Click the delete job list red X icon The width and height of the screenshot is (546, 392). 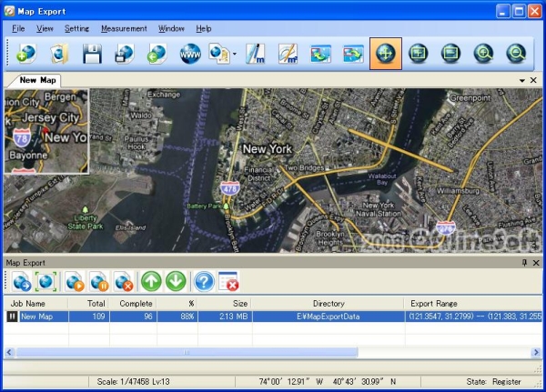click(228, 282)
